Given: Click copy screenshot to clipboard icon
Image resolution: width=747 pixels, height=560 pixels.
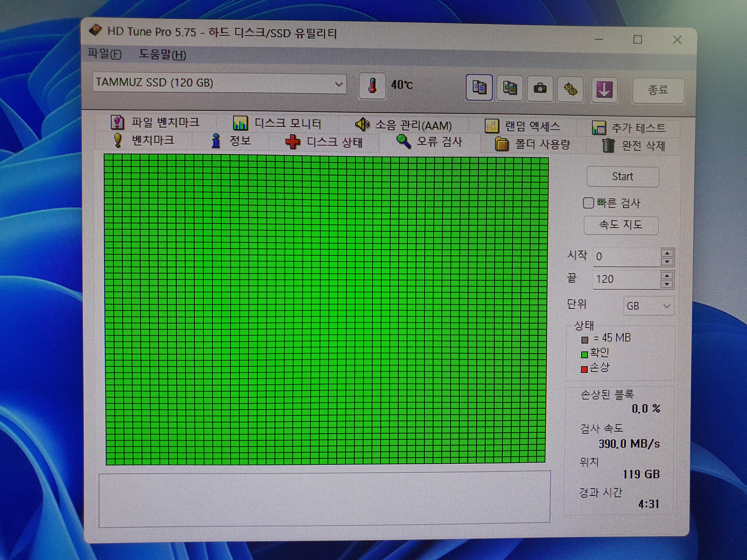Looking at the screenshot, I should 510,89.
